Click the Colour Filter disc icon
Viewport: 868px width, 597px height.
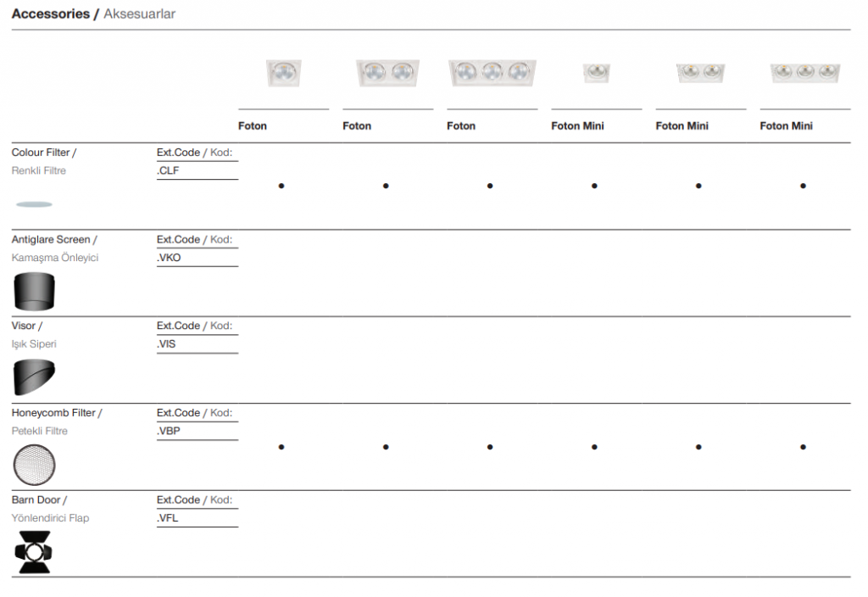(34, 204)
